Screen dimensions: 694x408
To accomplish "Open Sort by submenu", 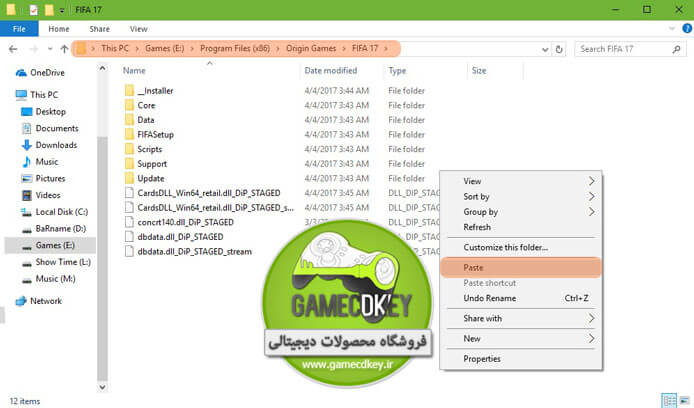I will pyautogui.click(x=520, y=196).
